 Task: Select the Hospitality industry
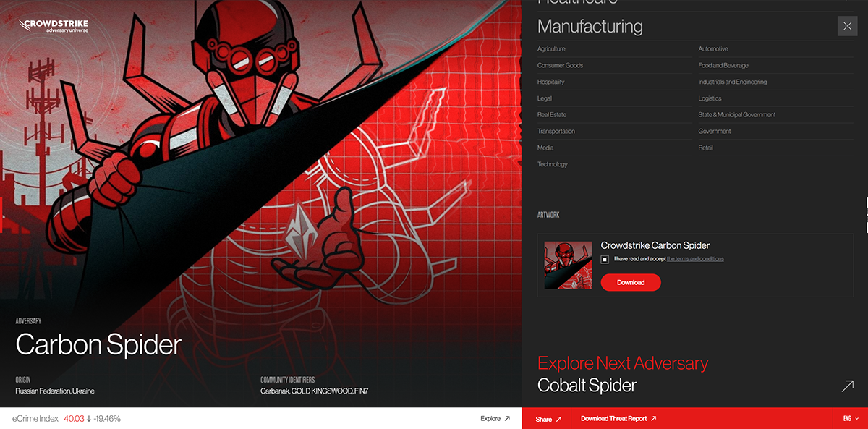pos(550,82)
